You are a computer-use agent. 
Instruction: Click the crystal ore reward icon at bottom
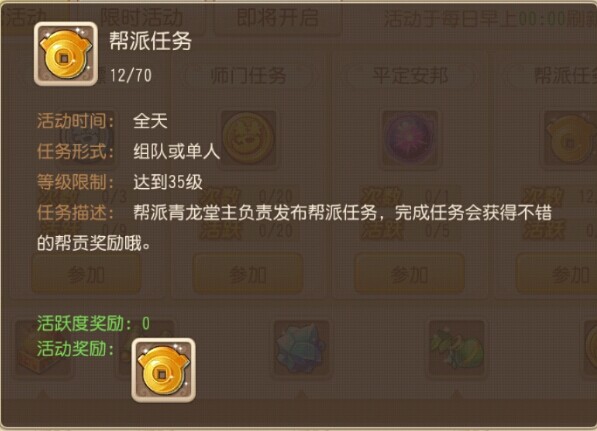pyautogui.click(x=301, y=348)
